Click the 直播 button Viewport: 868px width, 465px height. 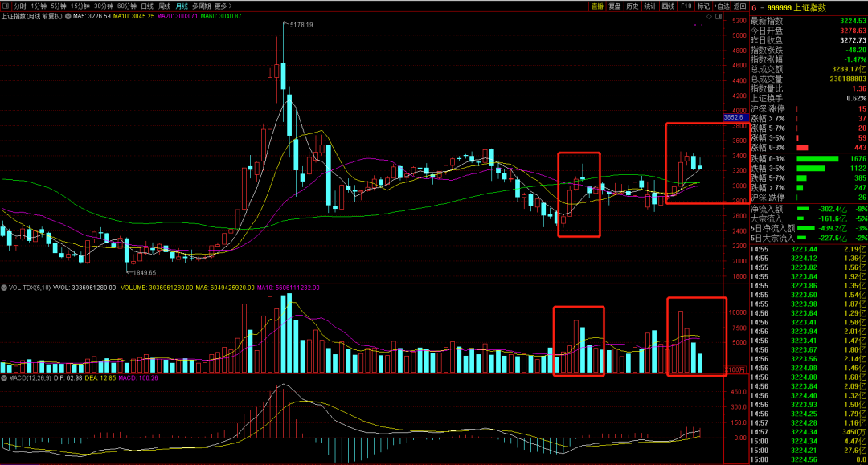(597, 6)
